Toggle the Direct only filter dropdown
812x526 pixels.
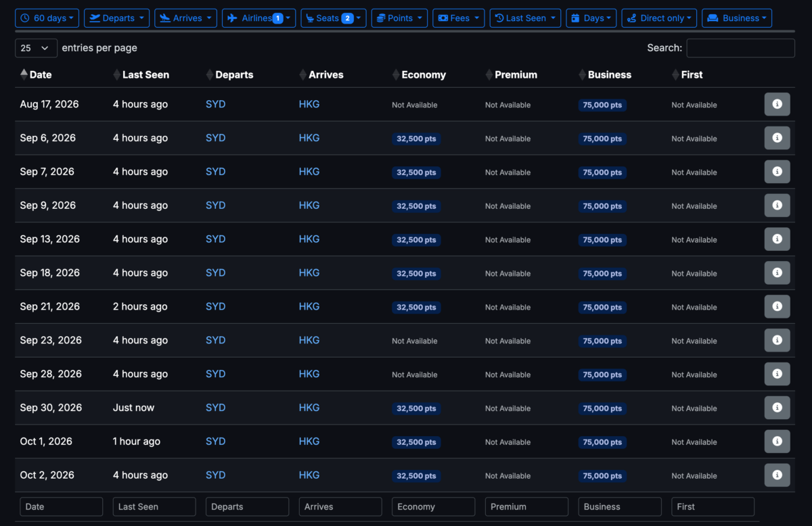pyautogui.click(x=659, y=18)
